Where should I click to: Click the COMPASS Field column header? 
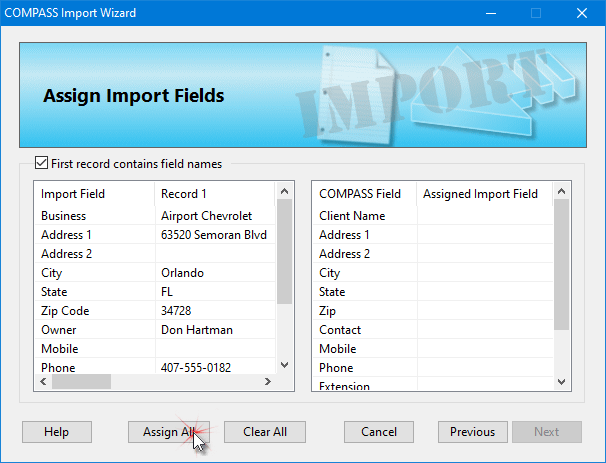pos(364,194)
